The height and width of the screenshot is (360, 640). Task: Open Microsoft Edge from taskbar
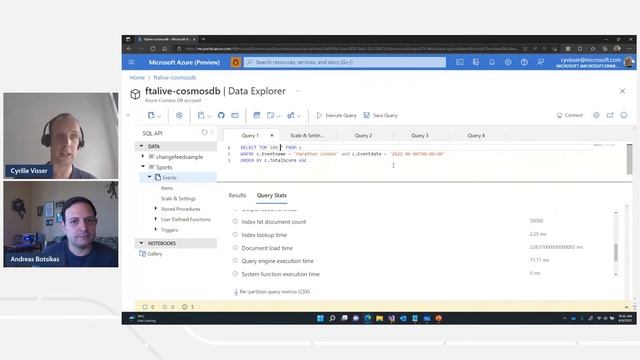368,318
